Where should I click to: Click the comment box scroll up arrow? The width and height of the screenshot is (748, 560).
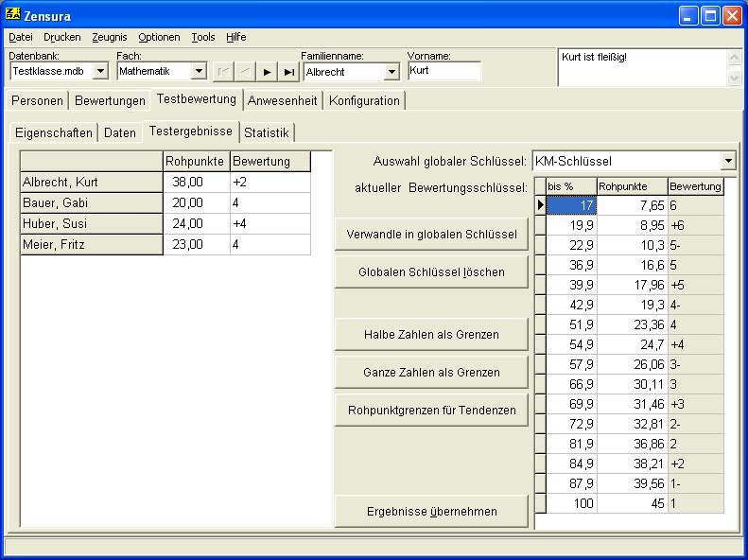tap(734, 58)
